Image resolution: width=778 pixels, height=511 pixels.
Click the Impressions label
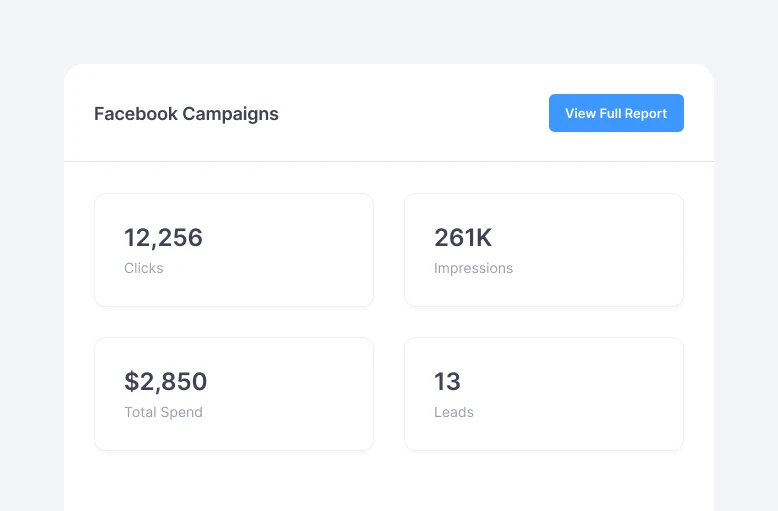473,268
